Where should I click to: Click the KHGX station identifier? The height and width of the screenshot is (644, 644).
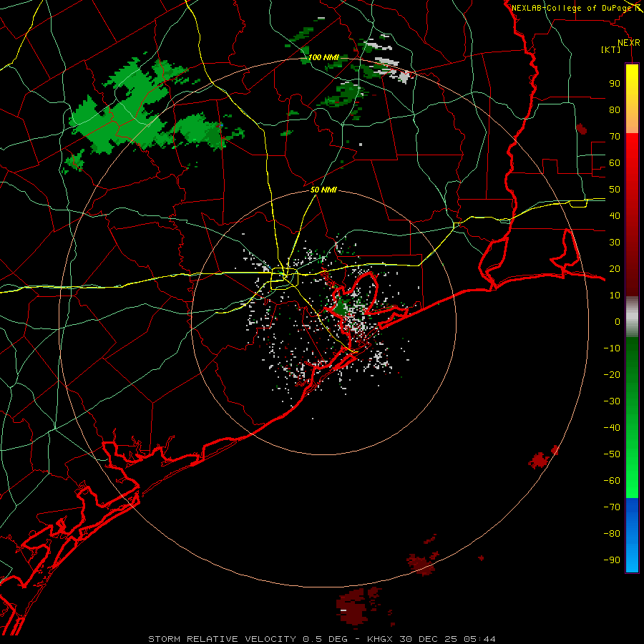click(381, 639)
